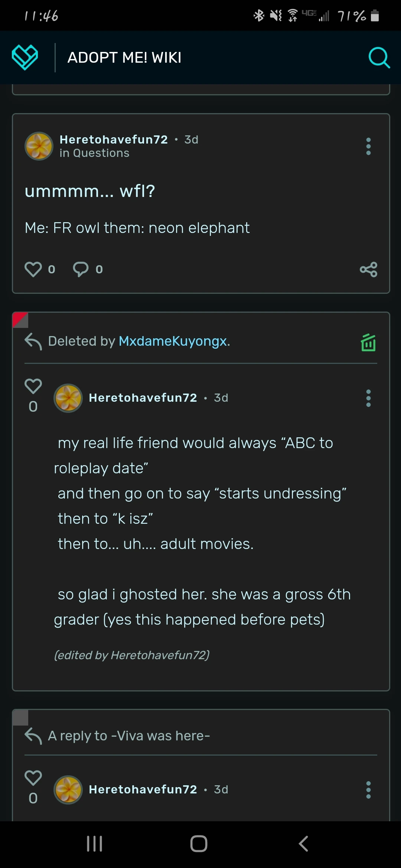Like the reply to -Viva was here-

pyautogui.click(x=33, y=778)
